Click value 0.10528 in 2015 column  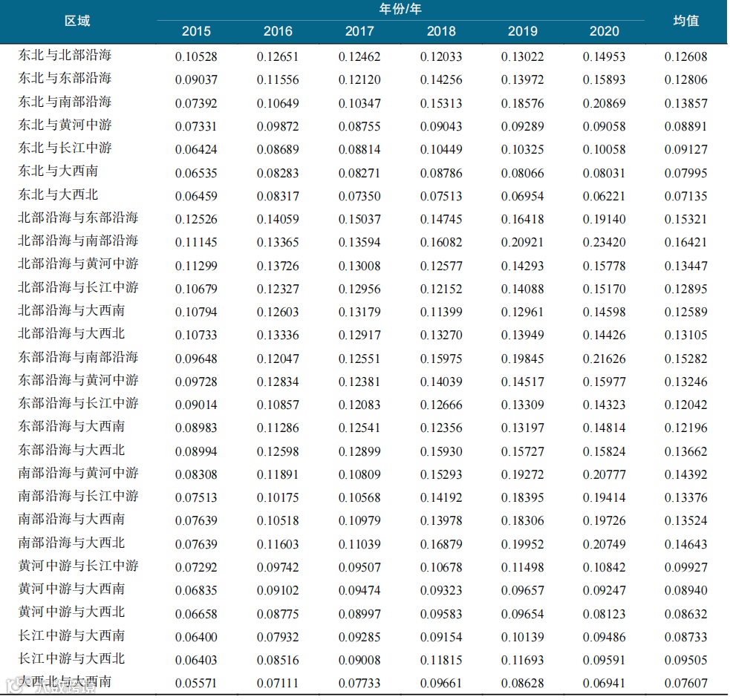pos(196,56)
